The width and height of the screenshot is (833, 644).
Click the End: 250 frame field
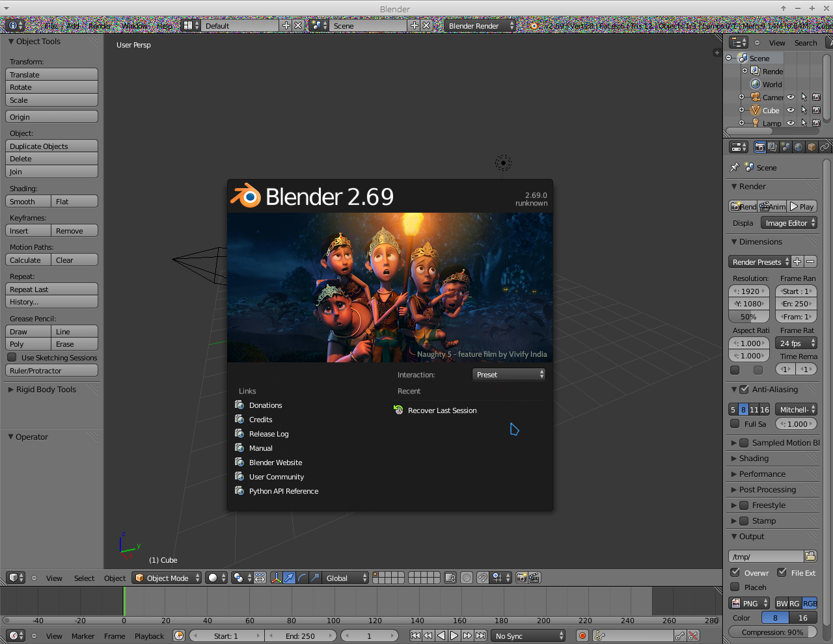[300, 636]
